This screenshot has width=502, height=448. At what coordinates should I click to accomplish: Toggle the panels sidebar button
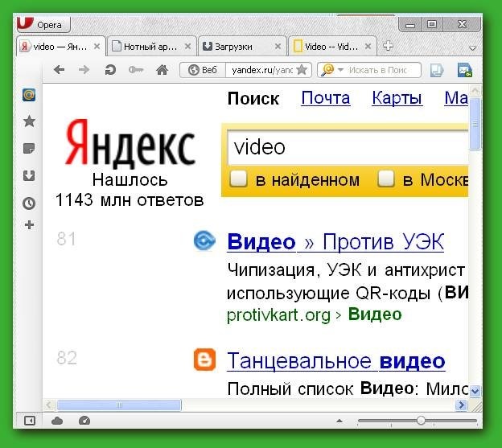click(x=30, y=421)
